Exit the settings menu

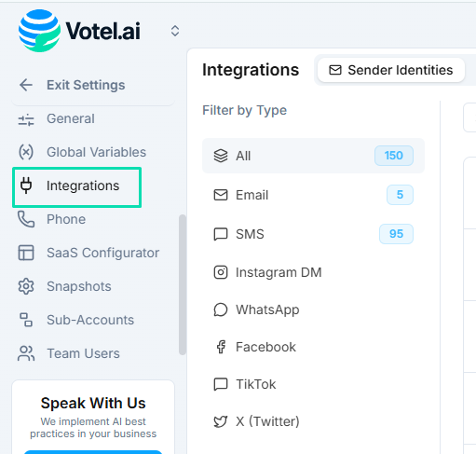[x=86, y=85]
